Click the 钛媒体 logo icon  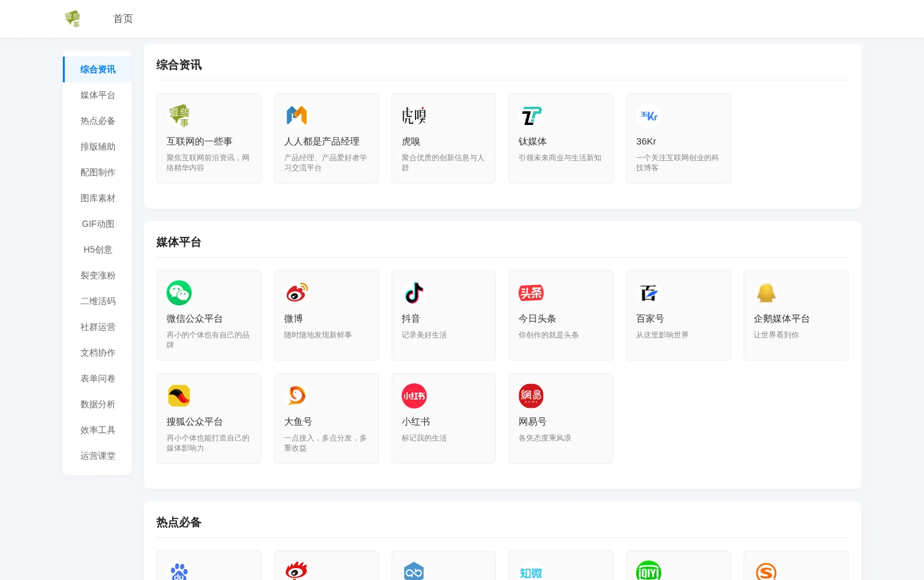531,116
